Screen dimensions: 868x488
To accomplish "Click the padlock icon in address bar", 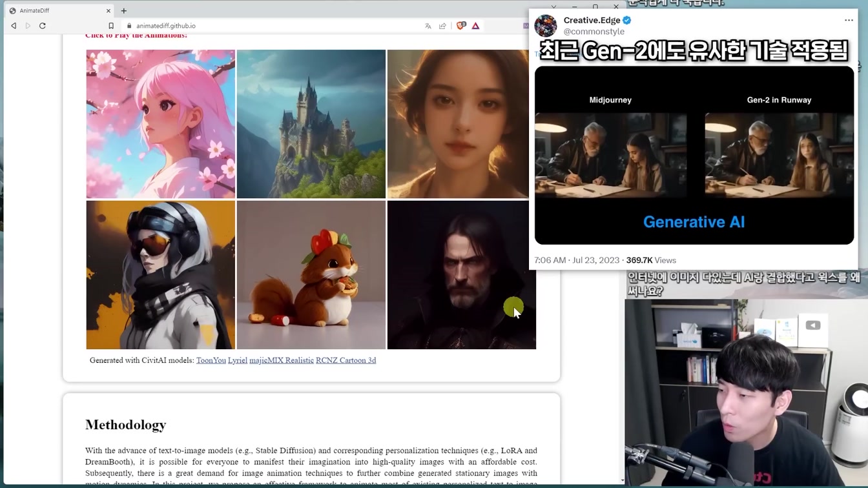I will click(x=130, y=26).
